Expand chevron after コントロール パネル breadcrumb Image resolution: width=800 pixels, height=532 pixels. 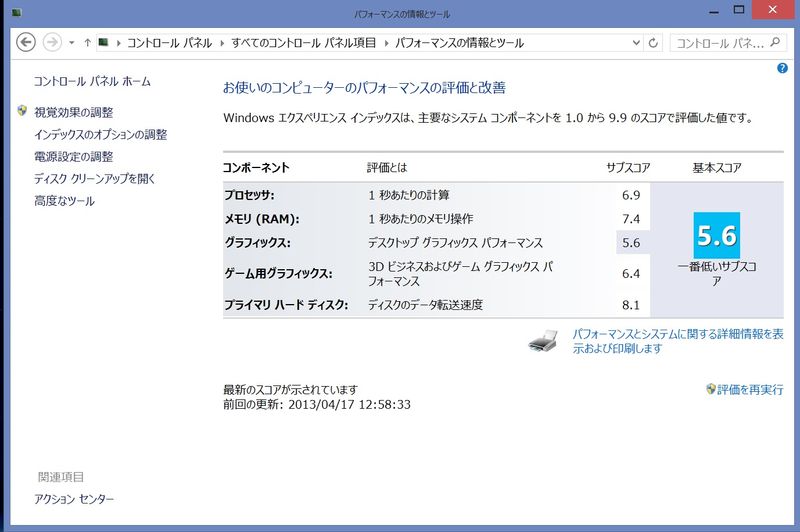tap(222, 43)
